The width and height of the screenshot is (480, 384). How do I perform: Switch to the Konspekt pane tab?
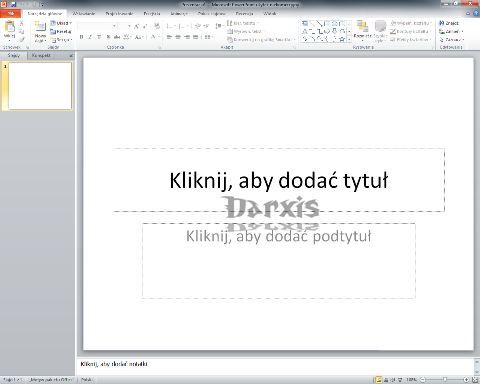point(41,55)
